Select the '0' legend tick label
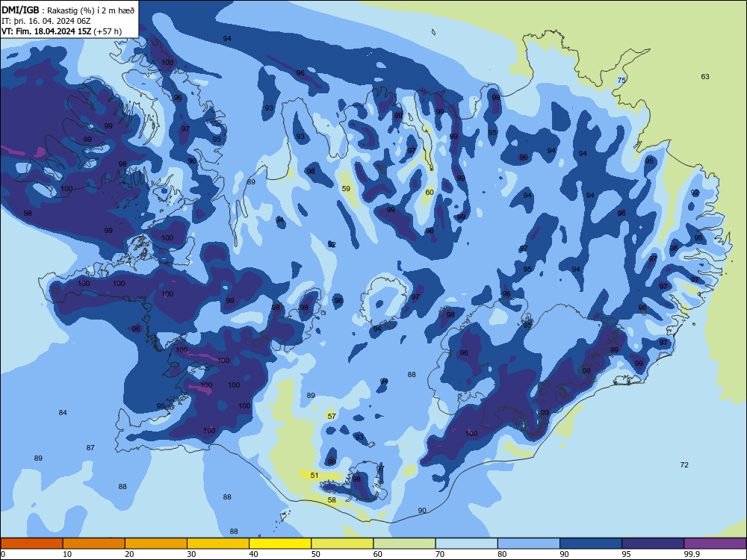Screen dimensions: 747x560 click(3, 554)
